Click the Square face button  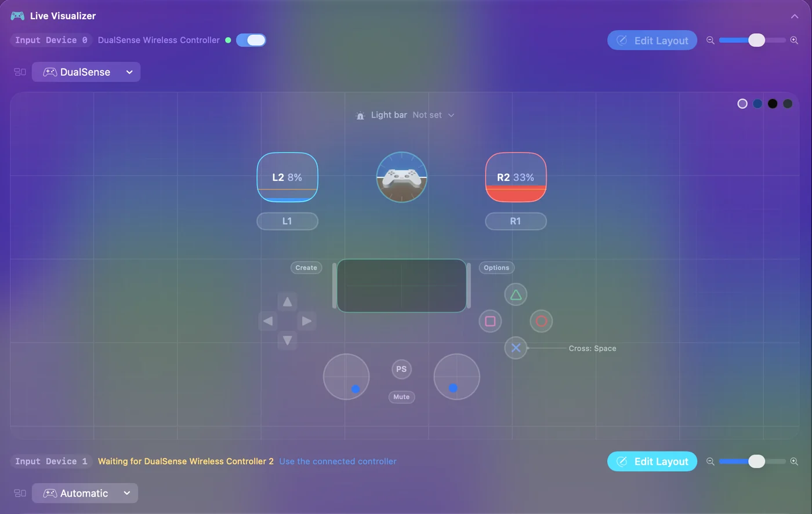click(x=490, y=321)
